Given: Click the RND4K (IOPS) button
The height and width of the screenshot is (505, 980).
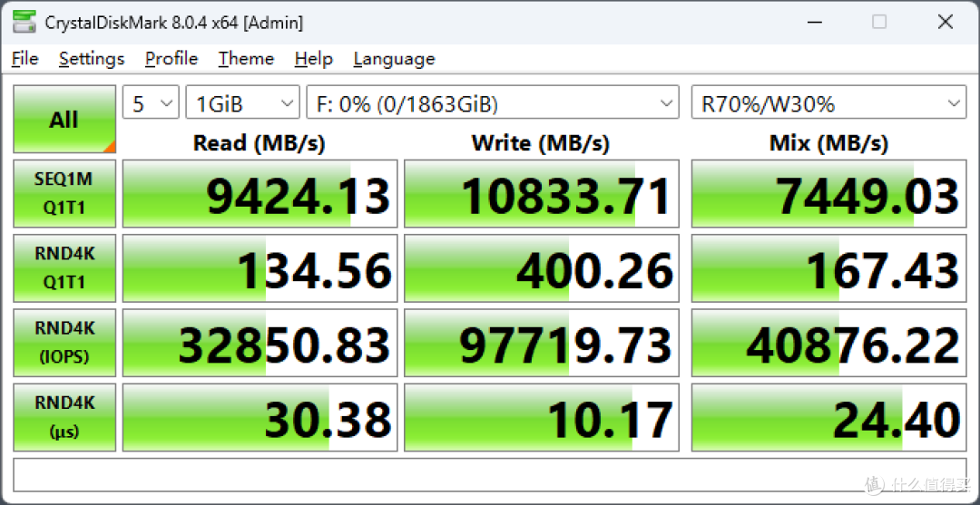Looking at the screenshot, I should click(x=64, y=343).
